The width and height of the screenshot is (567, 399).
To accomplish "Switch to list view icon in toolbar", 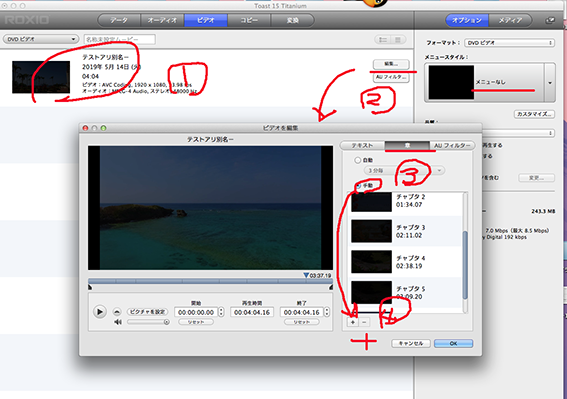I will pyautogui.click(x=383, y=39).
